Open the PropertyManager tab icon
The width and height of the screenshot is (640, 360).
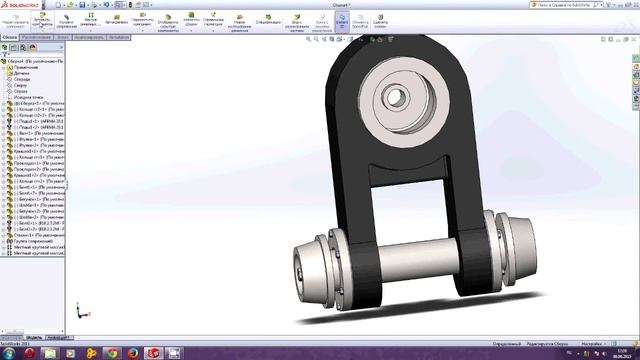(x=14, y=47)
